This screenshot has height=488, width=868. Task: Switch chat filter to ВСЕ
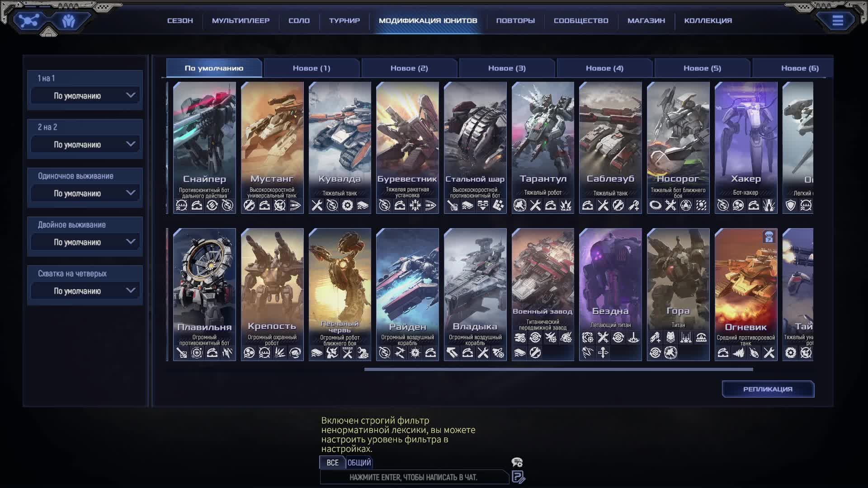click(x=332, y=463)
